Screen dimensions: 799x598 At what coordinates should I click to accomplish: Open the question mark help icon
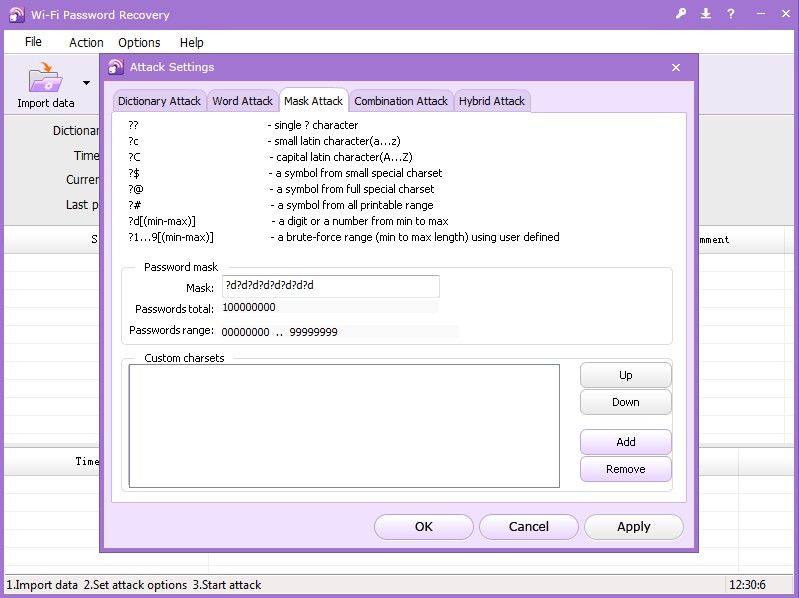click(x=731, y=14)
